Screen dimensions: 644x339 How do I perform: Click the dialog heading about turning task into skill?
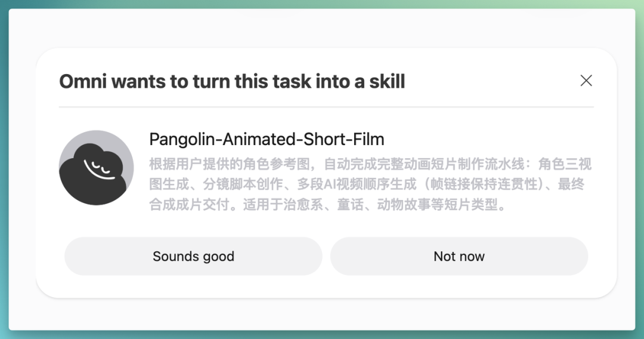click(232, 81)
